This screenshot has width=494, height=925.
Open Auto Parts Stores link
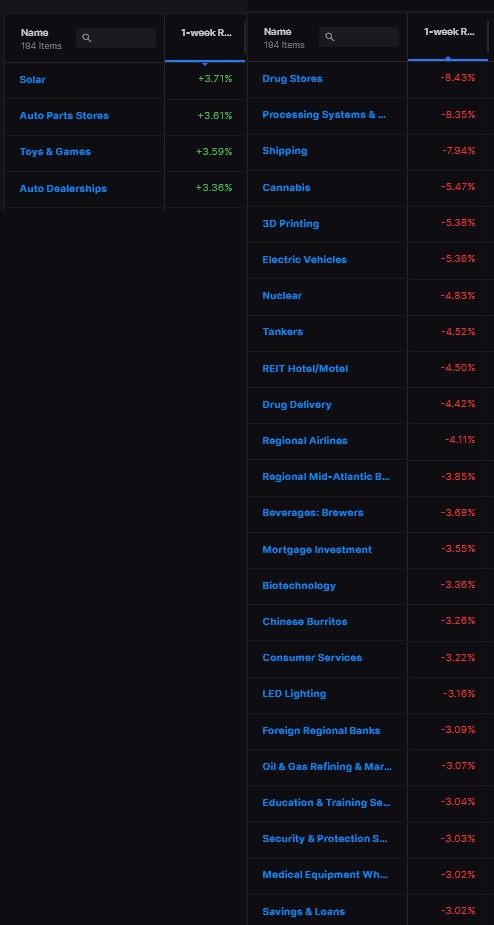coord(64,116)
